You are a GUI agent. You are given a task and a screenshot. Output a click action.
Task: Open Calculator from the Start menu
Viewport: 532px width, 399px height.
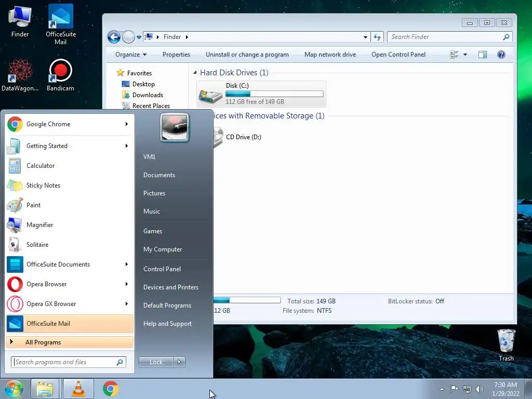[x=70, y=166]
